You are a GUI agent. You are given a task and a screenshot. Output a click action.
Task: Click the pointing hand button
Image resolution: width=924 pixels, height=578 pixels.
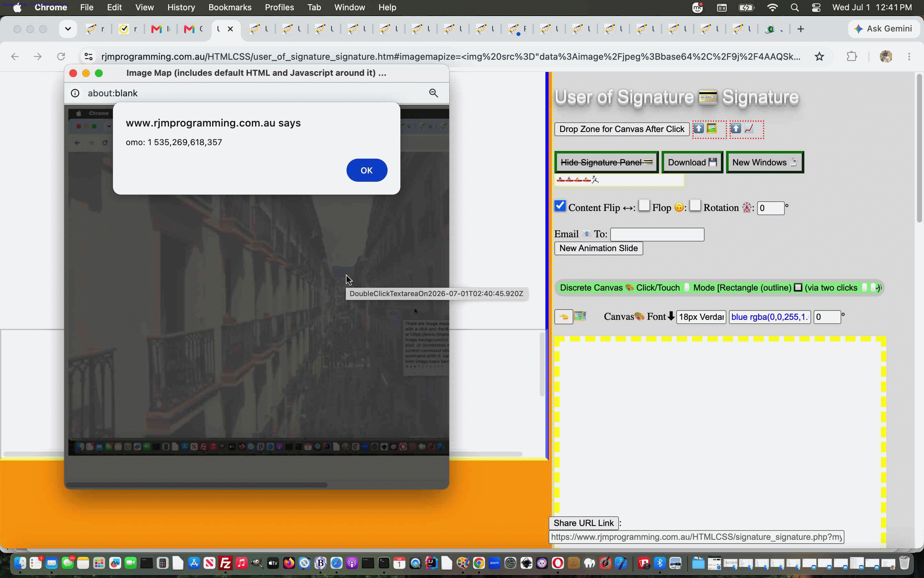564,317
